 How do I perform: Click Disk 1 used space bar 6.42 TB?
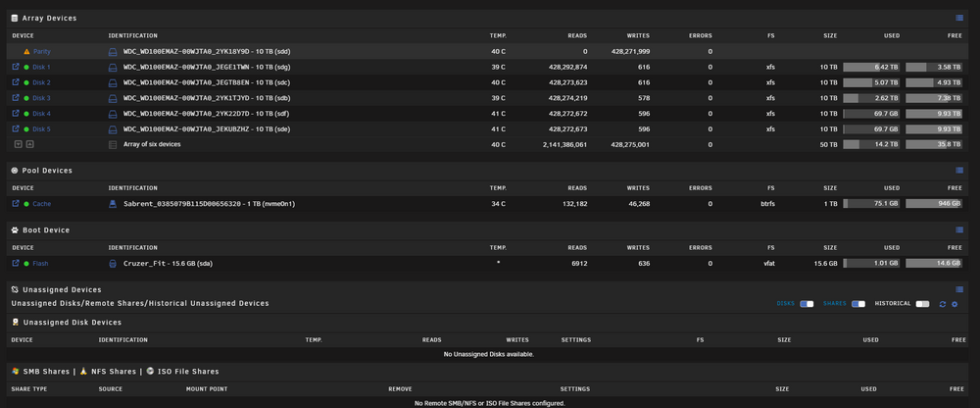(871, 67)
